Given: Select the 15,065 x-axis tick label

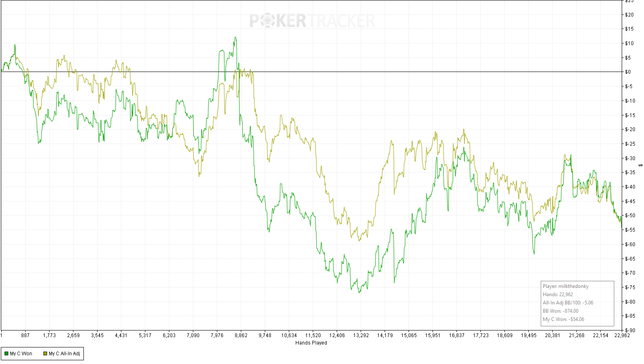Looking at the screenshot, I should point(409,335).
